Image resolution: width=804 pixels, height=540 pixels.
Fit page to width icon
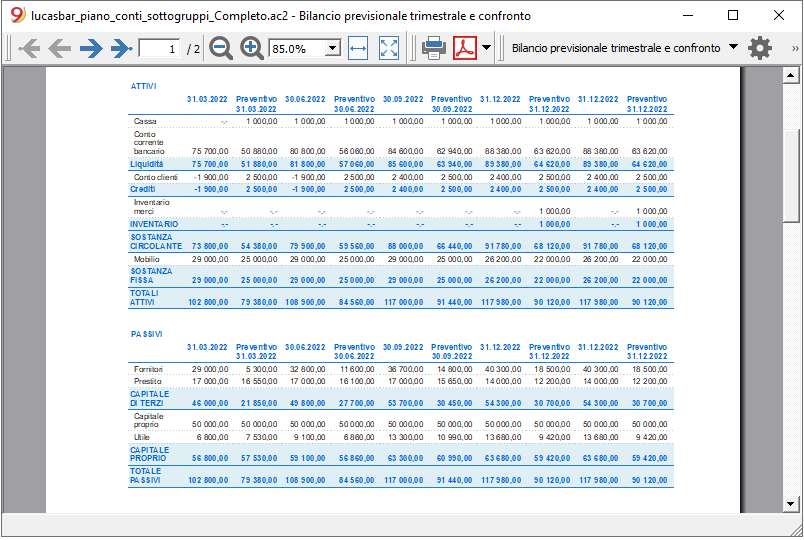coord(358,49)
